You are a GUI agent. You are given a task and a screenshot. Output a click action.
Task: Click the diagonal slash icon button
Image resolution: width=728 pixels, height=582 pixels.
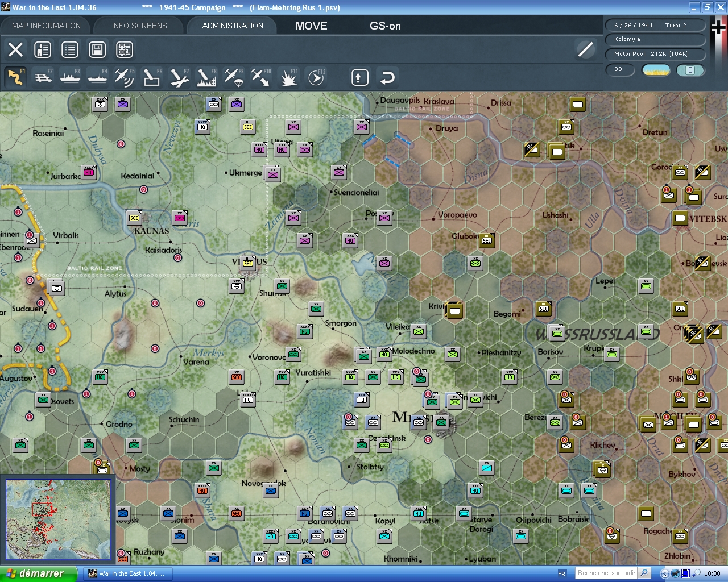[x=586, y=49]
